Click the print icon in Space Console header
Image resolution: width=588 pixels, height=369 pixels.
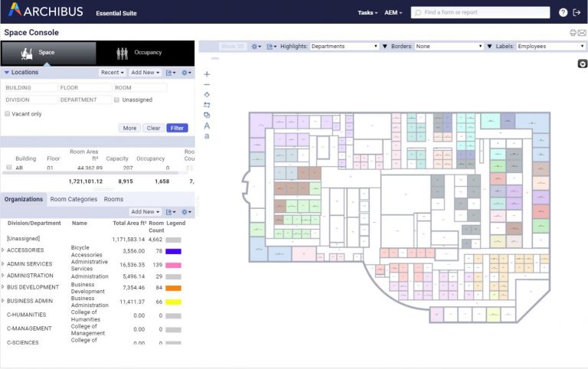[x=573, y=33]
